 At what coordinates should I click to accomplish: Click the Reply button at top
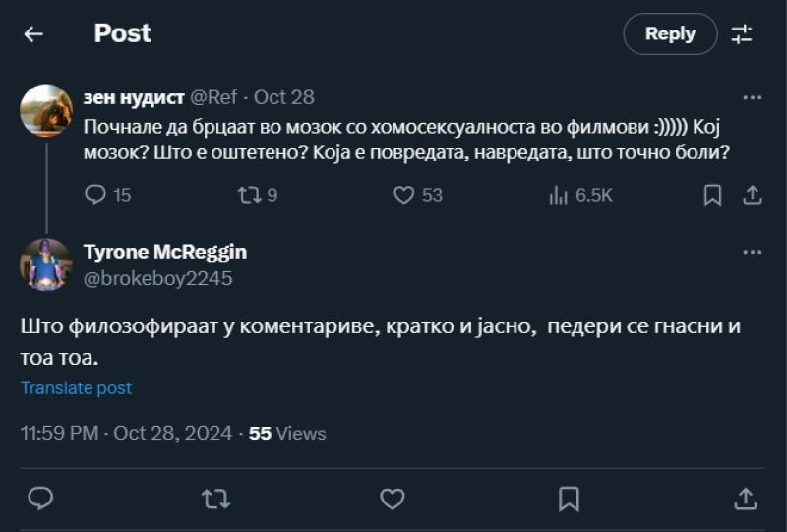tap(670, 34)
